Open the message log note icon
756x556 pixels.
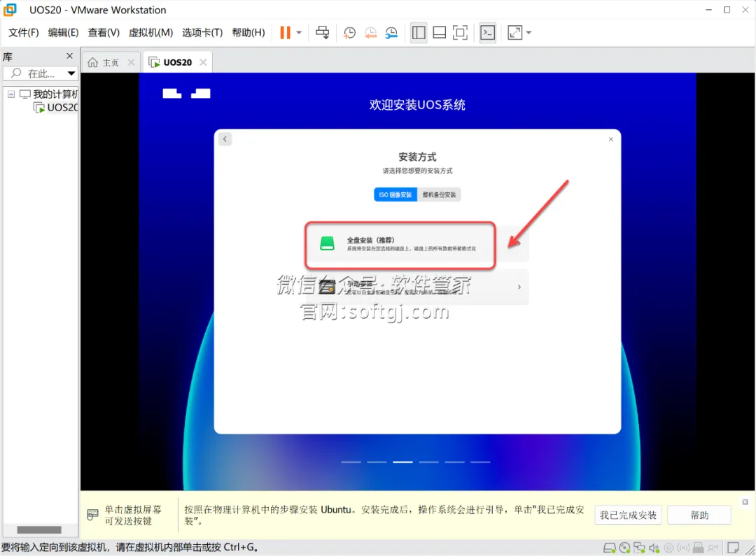(x=734, y=548)
